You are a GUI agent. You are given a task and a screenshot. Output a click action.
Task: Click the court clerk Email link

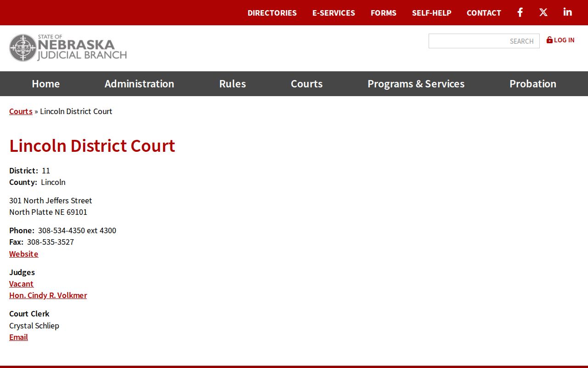tap(18, 337)
